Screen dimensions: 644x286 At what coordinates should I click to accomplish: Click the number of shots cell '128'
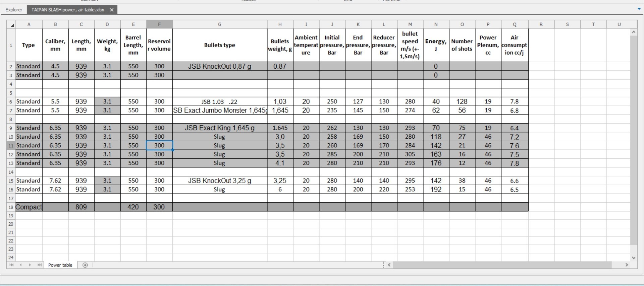(x=462, y=101)
